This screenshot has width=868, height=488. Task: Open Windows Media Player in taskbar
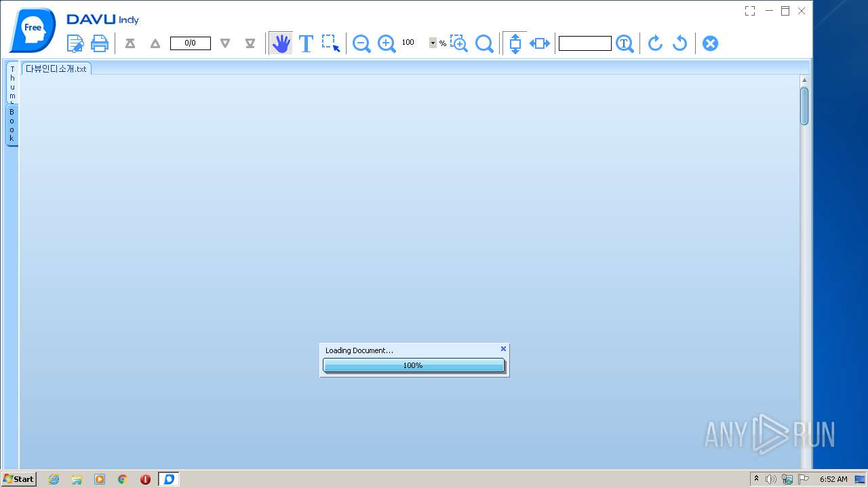(x=100, y=479)
